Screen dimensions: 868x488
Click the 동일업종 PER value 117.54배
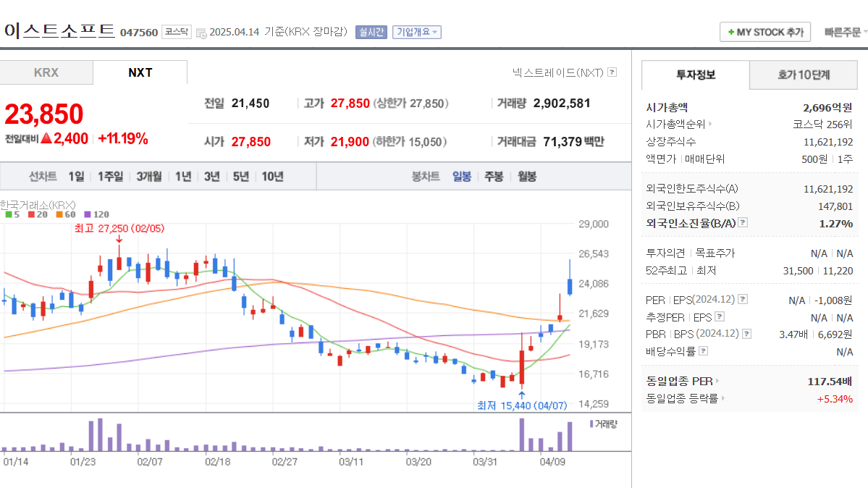(x=830, y=381)
